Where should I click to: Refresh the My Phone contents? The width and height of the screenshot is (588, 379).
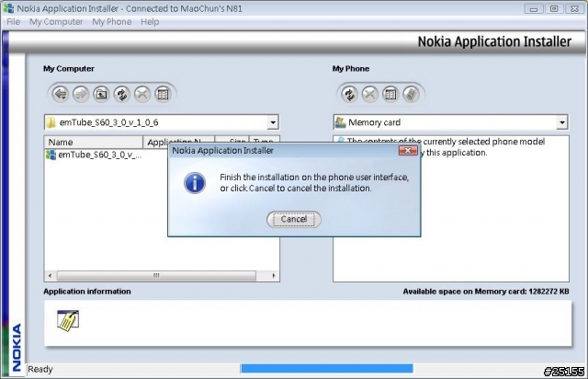click(x=349, y=94)
